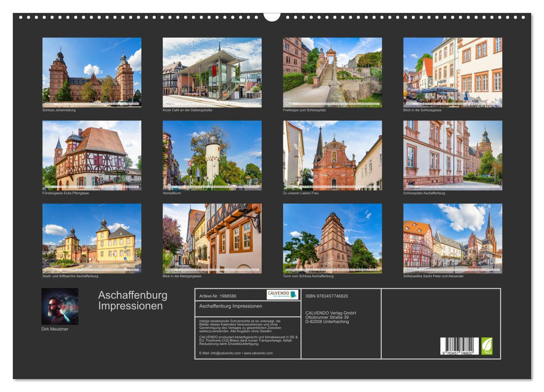Image resolution: width=544 pixels, height=392 pixels.
Task: Click the Stiftsbasilika Sankt Peter und Alexander photo
Action: coord(453,238)
